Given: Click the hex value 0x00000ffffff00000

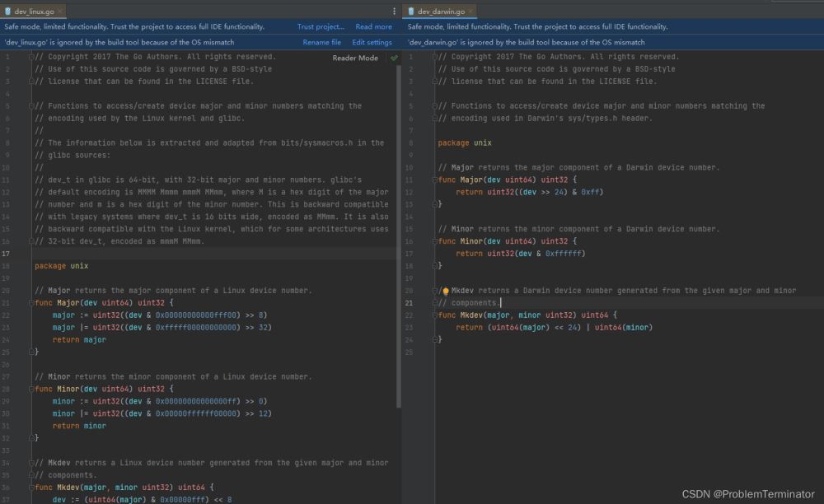Looking at the screenshot, I should [198, 413].
